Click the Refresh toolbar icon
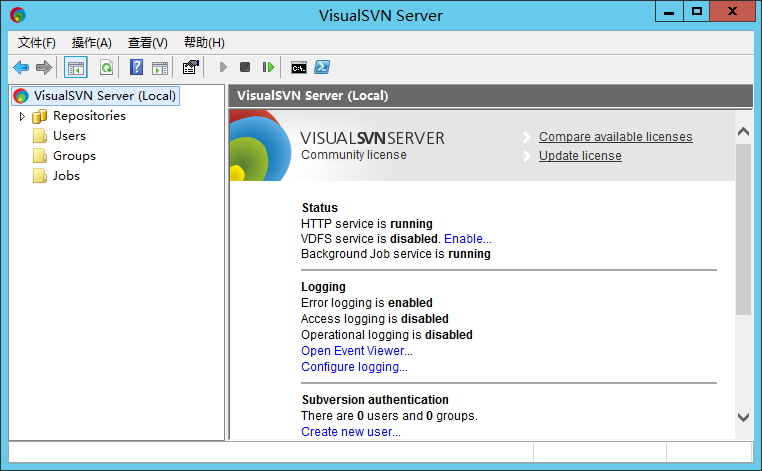Viewport: 762px width, 471px height. 106,67
